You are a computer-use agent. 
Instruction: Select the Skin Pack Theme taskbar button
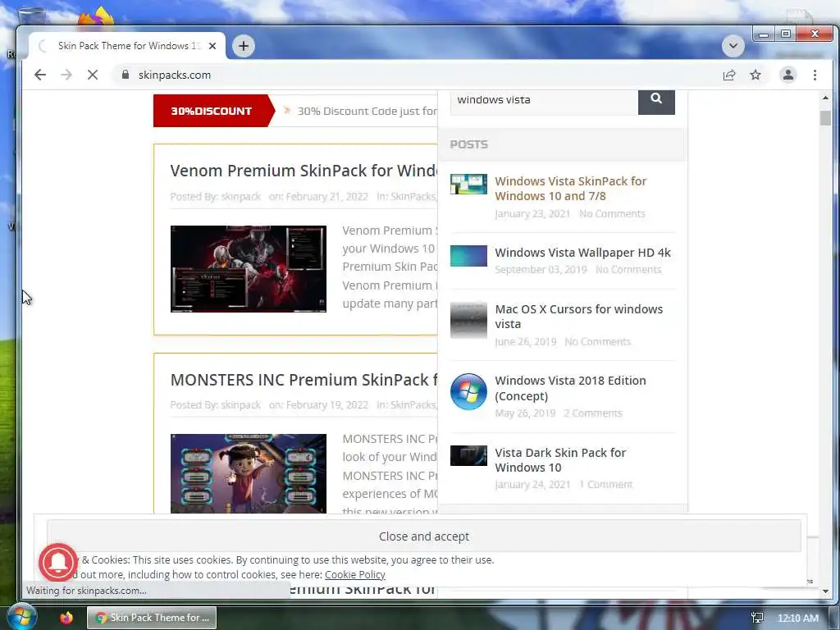(152, 618)
